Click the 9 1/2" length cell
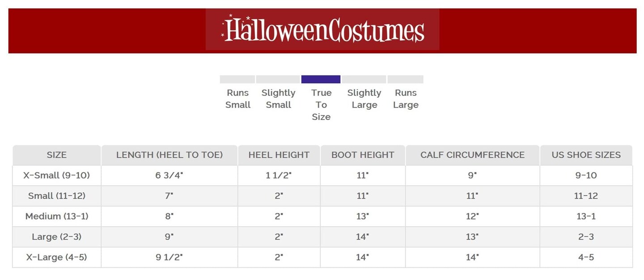 click(x=169, y=258)
